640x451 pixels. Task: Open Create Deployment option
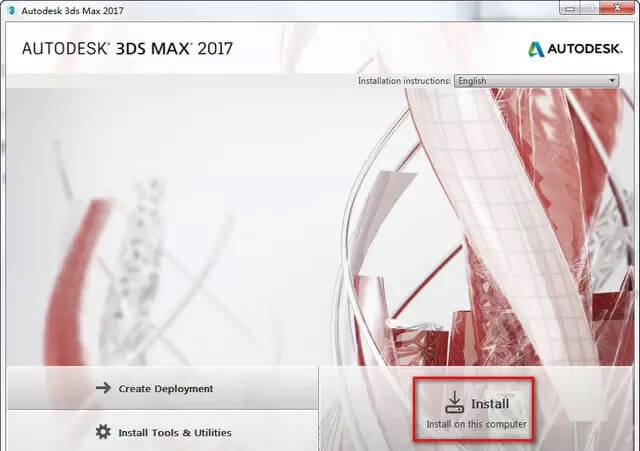[x=162, y=388]
